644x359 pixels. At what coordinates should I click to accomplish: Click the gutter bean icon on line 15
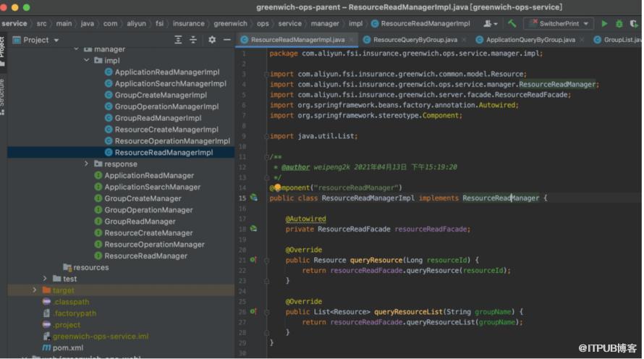pos(254,198)
